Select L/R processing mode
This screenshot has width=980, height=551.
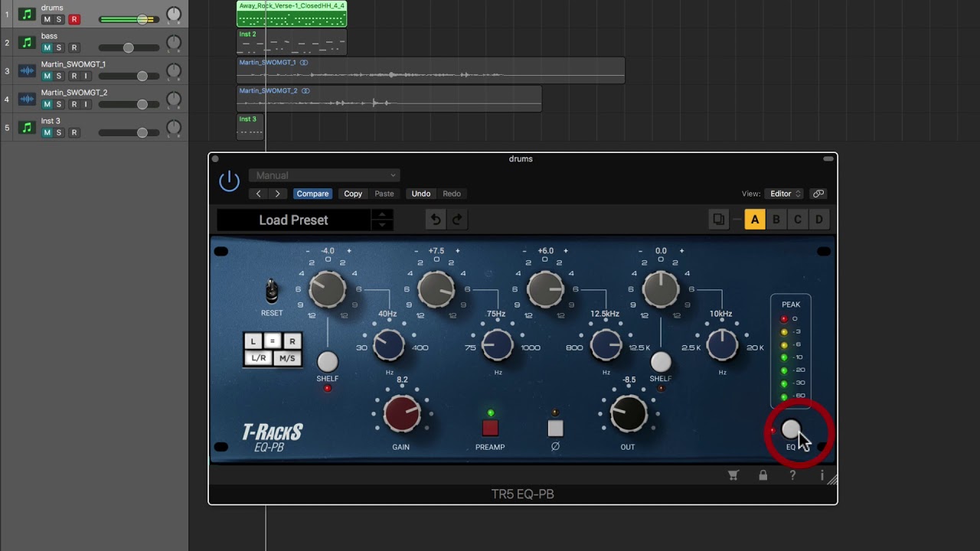click(259, 358)
